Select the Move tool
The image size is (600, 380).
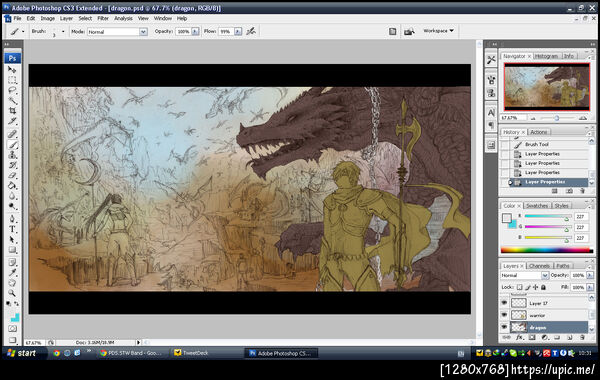click(12, 70)
